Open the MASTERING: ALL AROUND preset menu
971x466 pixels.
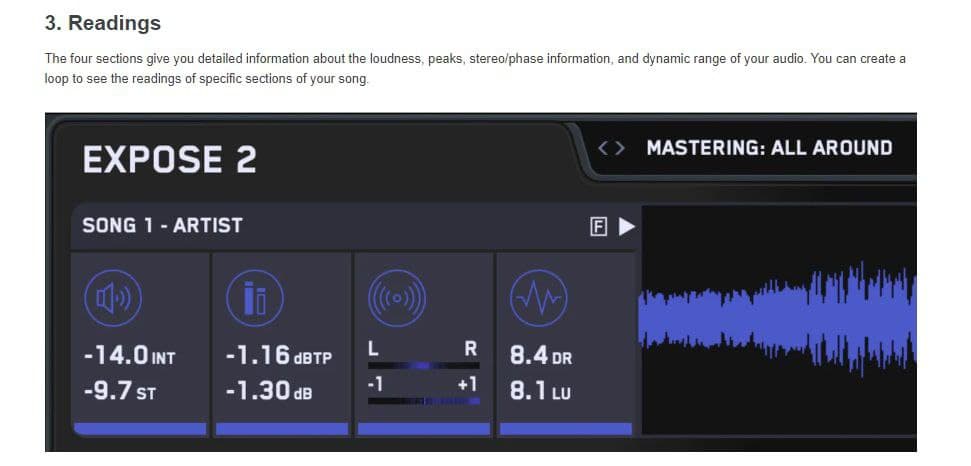769,148
